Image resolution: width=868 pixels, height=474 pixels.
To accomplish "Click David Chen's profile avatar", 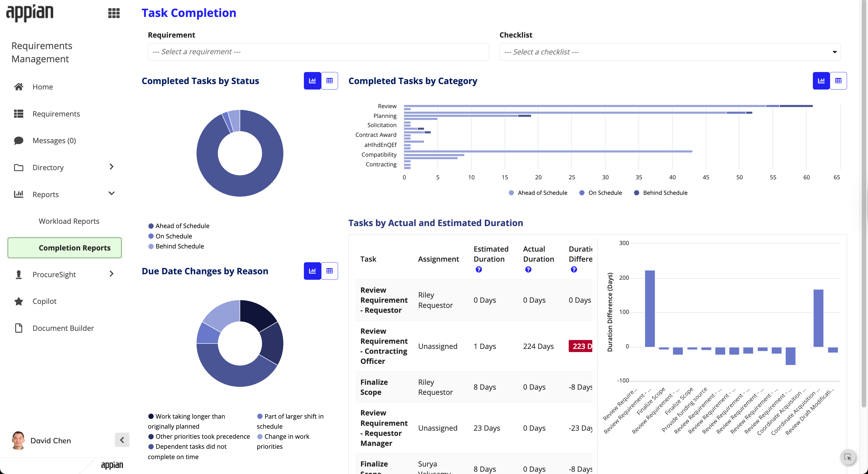I will pyautogui.click(x=18, y=440).
